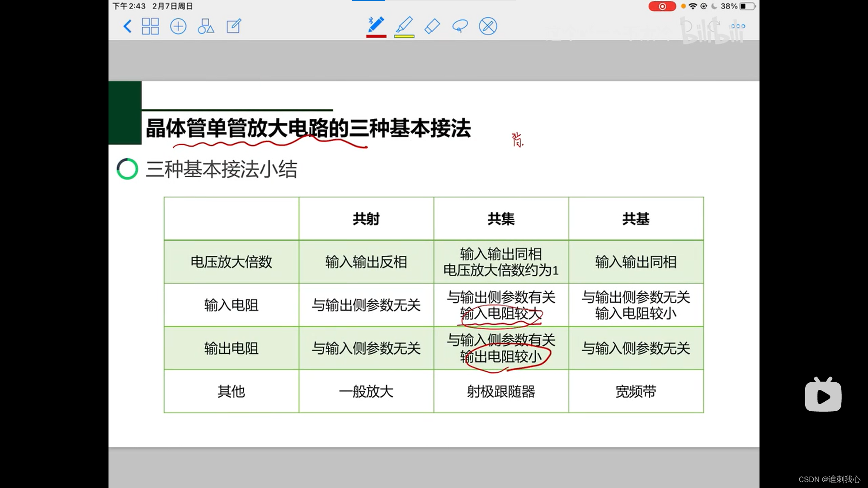Screen dimensions: 868x488
Task: Click the slide title 晶体管单管放大电路的三种基本接法
Action: tap(308, 128)
